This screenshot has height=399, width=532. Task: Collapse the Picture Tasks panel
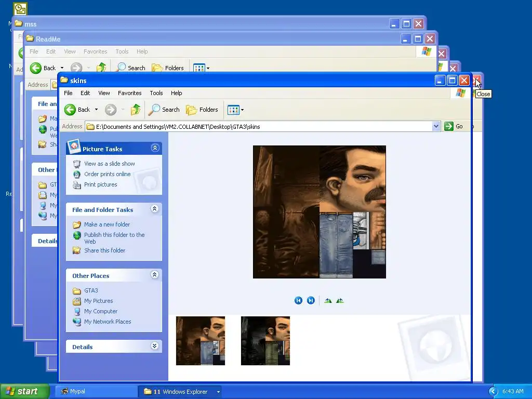coord(155,148)
